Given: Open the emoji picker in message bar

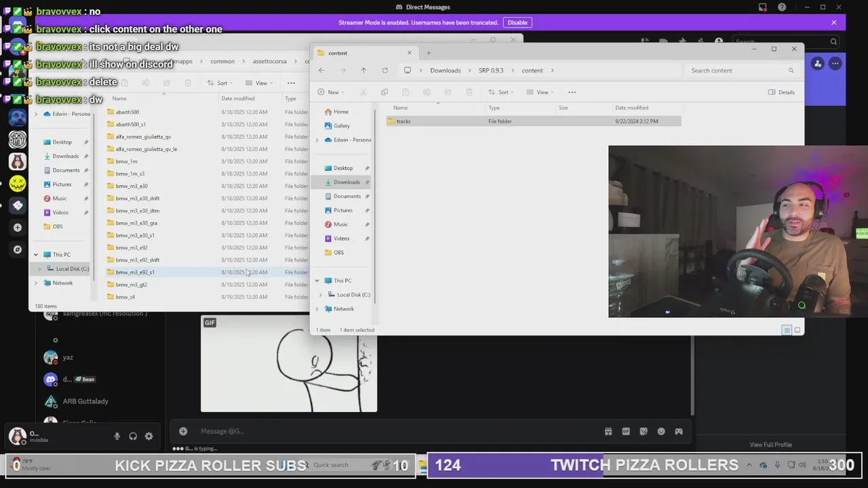Looking at the screenshot, I should tap(661, 431).
